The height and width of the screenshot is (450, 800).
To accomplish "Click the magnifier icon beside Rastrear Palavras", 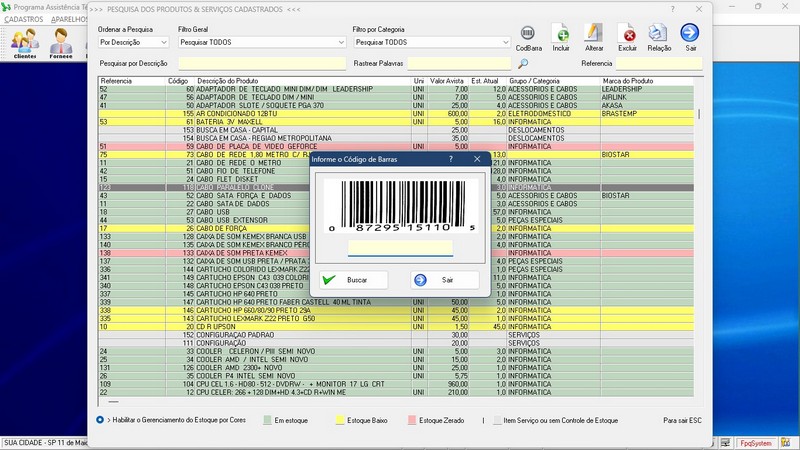I will pyautogui.click(x=537, y=64).
